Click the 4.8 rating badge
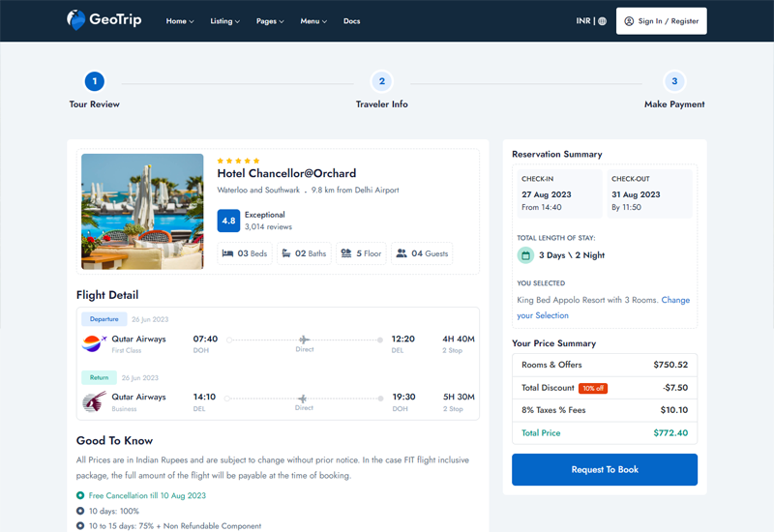Image resolution: width=774 pixels, height=532 pixels. (x=228, y=221)
